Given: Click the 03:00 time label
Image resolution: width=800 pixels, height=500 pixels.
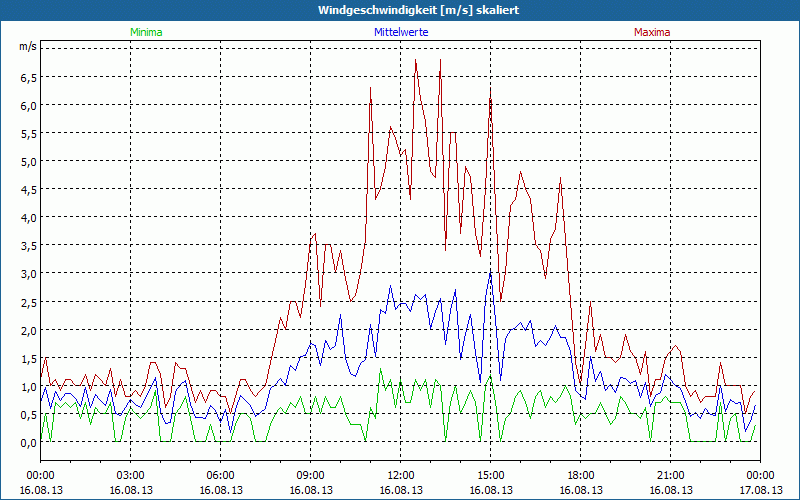Looking at the screenshot, I should [x=131, y=476].
